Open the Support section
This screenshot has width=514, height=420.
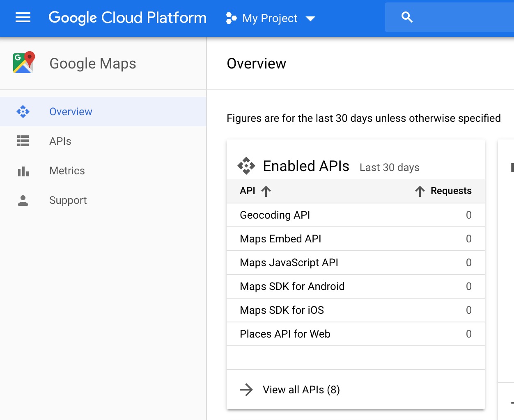point(68,200)
